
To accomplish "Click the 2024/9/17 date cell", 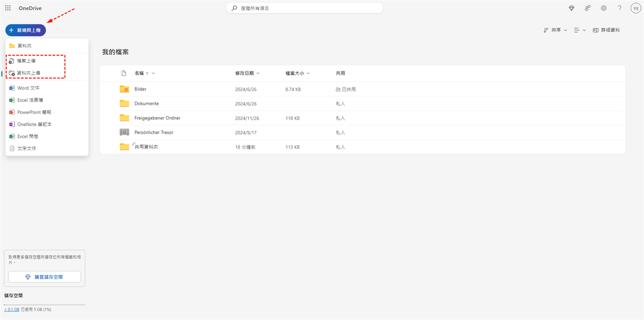I will pos(246,132).
